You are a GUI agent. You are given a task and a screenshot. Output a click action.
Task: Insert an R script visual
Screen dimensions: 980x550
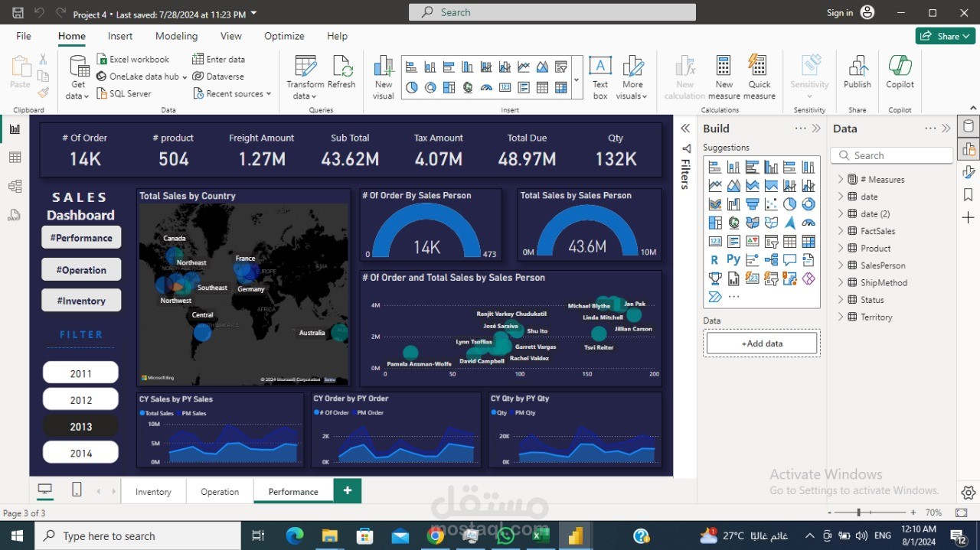click(x=715, y=260)
